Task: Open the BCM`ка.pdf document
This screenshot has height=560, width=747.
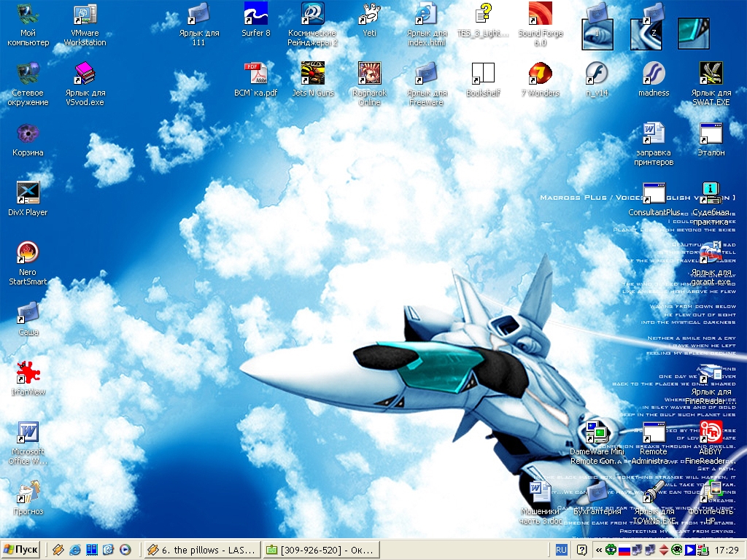Action: coord(256,80)
